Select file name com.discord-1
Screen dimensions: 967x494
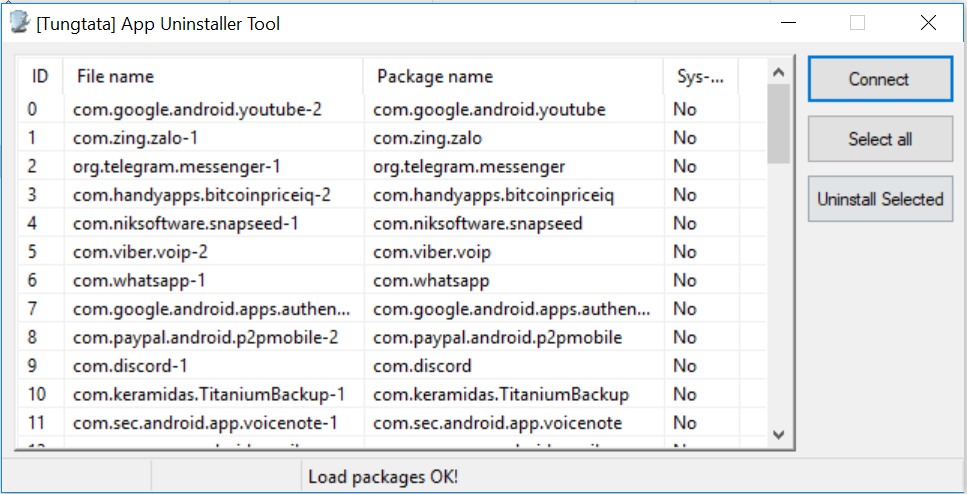pyautogui.click(x=130, y=366)
